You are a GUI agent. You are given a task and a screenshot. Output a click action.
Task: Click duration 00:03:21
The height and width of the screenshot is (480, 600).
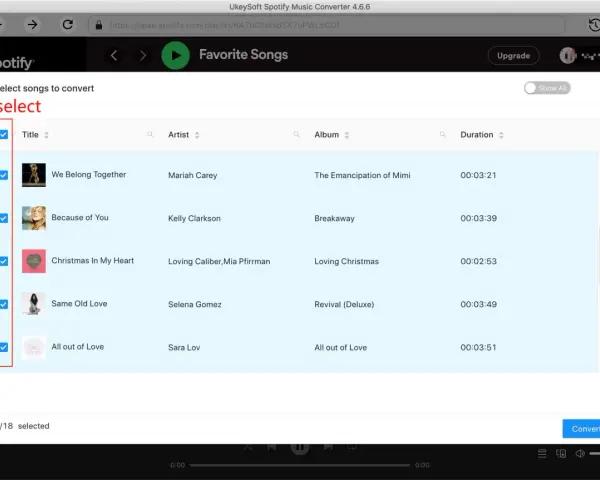point(478,175)
